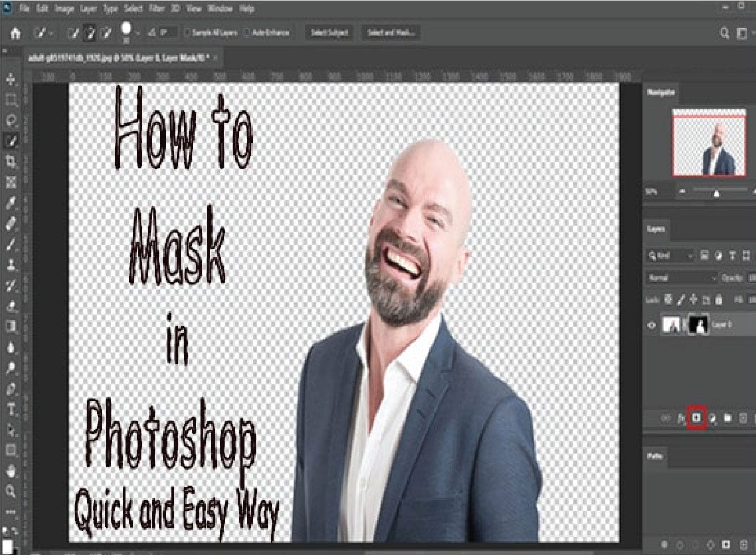Select the Spot Healing Brush tool
This screenshot has height=555, width=756.
click(11, 224)
